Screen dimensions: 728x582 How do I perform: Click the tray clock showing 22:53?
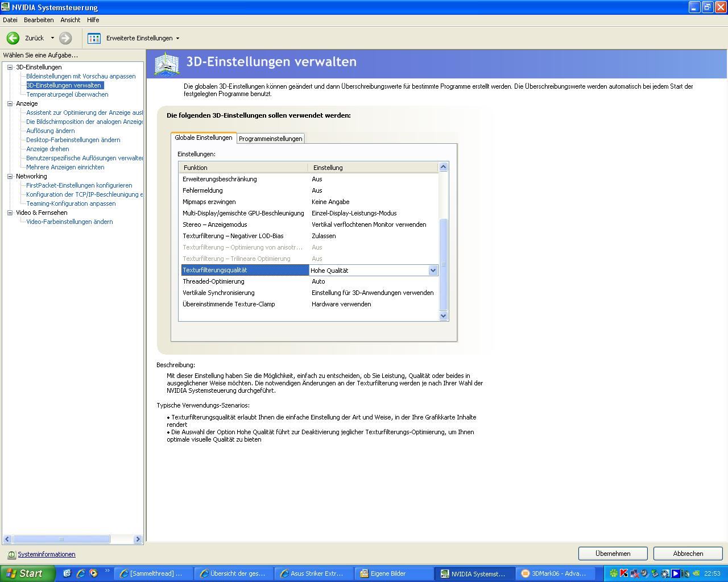click(712, 573)
